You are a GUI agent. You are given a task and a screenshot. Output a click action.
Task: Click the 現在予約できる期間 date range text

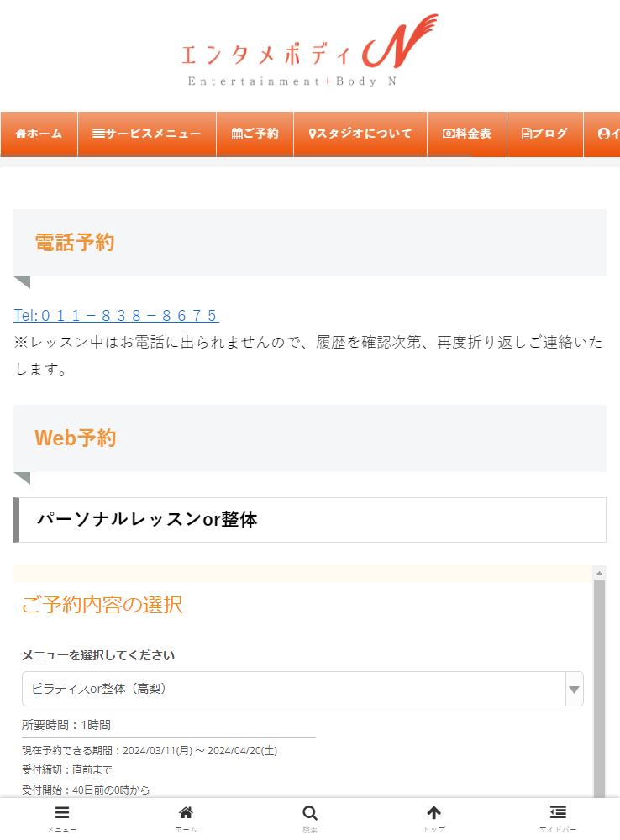150,750
